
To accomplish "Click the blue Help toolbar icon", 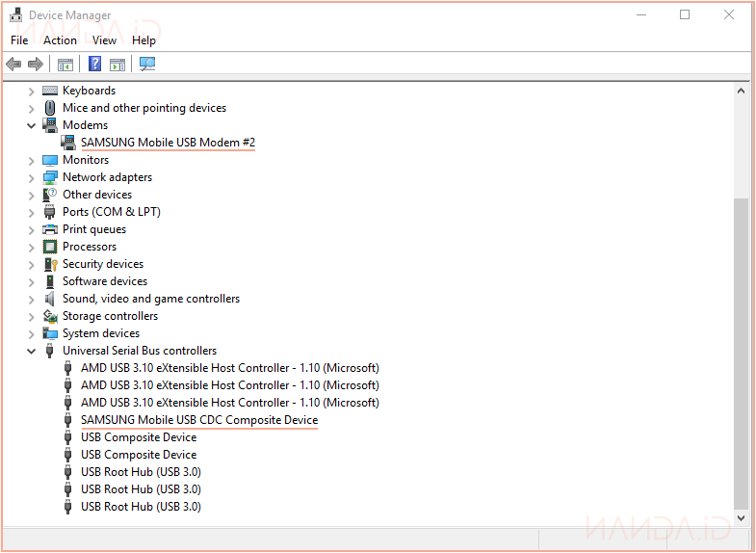I will [95, 65].
